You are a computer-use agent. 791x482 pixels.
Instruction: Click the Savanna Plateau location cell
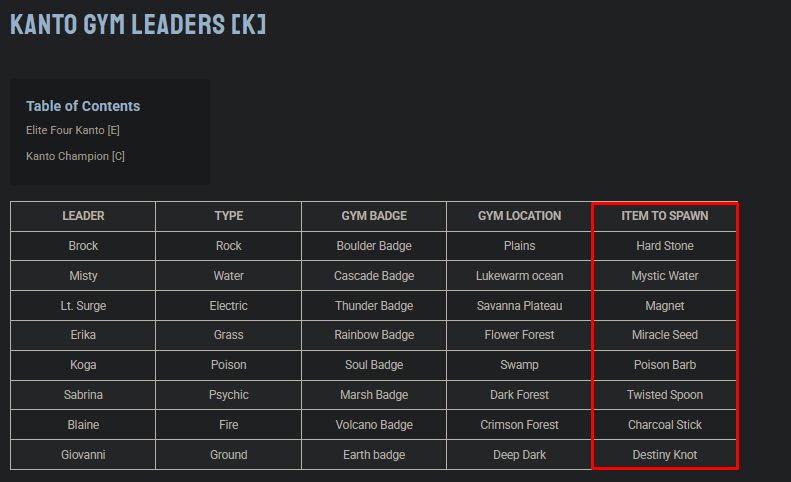point(519,306)
